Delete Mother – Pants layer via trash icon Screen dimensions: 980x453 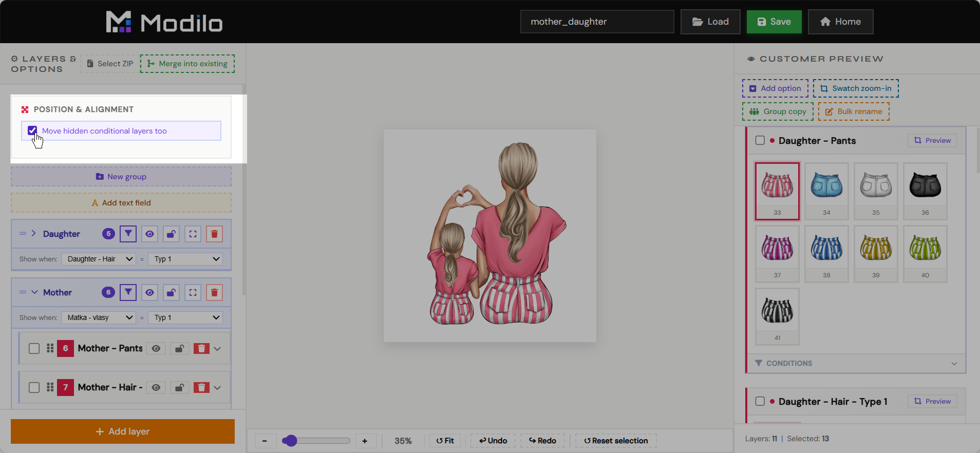[x=201, y=349]
